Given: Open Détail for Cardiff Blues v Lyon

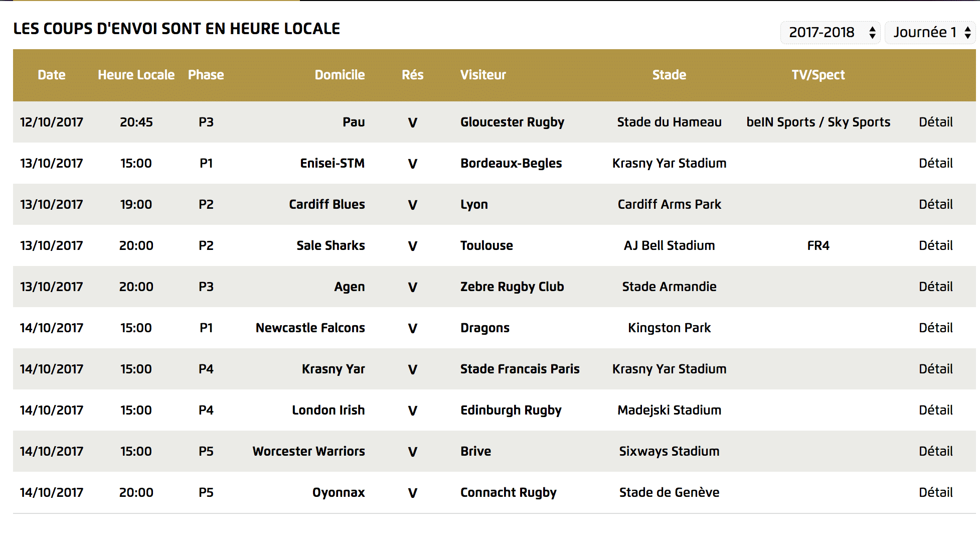Looking at the screenshot, I should click(x=935, y=204).
